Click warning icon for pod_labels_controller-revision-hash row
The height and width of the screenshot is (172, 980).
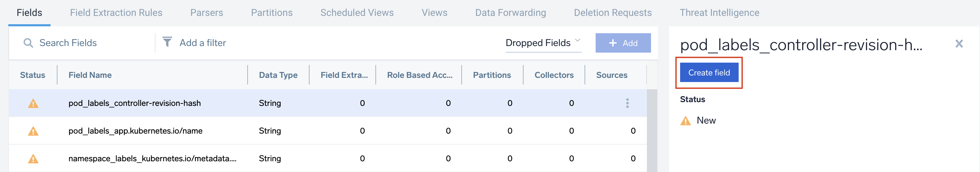33,103
